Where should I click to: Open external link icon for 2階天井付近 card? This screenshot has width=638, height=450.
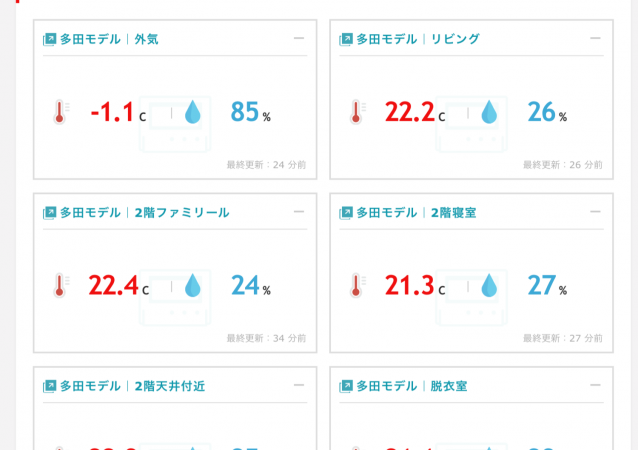click(x=49, y=386)
